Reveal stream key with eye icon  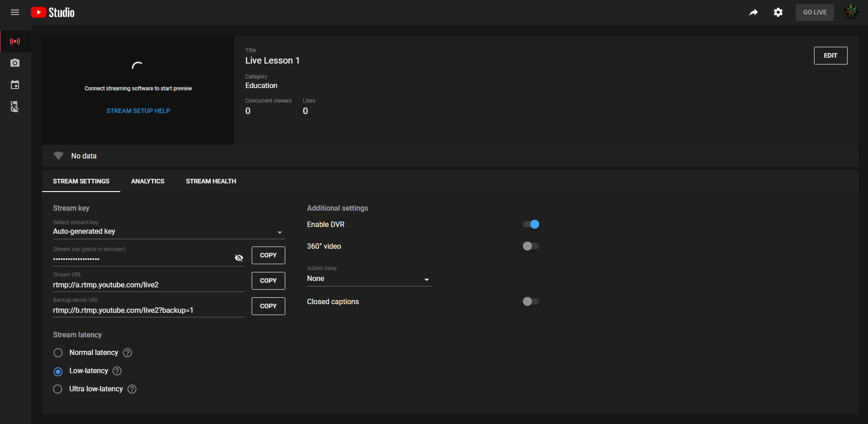click(x=239, y=258)
